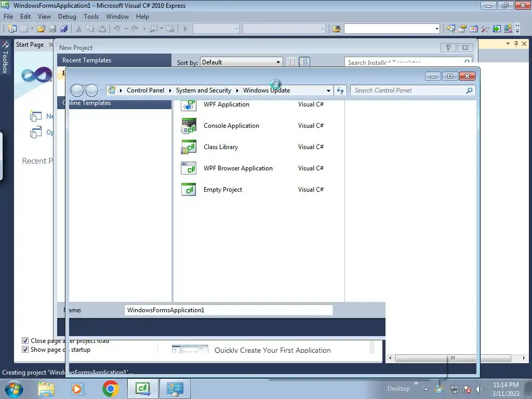The width and height of the screenshot is (532, 399).
Task: Expand the Redo history dropdown arrow
Action: point(144,29)
